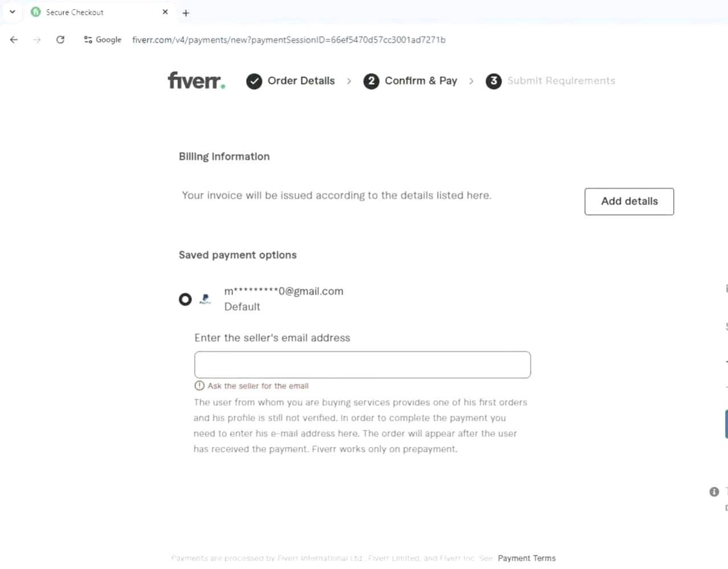Open the Payment Terms link
Viewport: 728px width, 569px height.
526,558
